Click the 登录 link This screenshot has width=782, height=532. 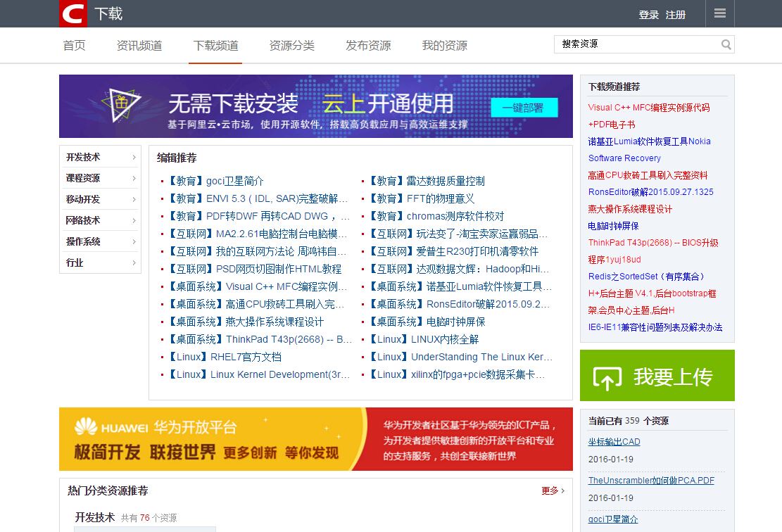[x=649, y=15]
